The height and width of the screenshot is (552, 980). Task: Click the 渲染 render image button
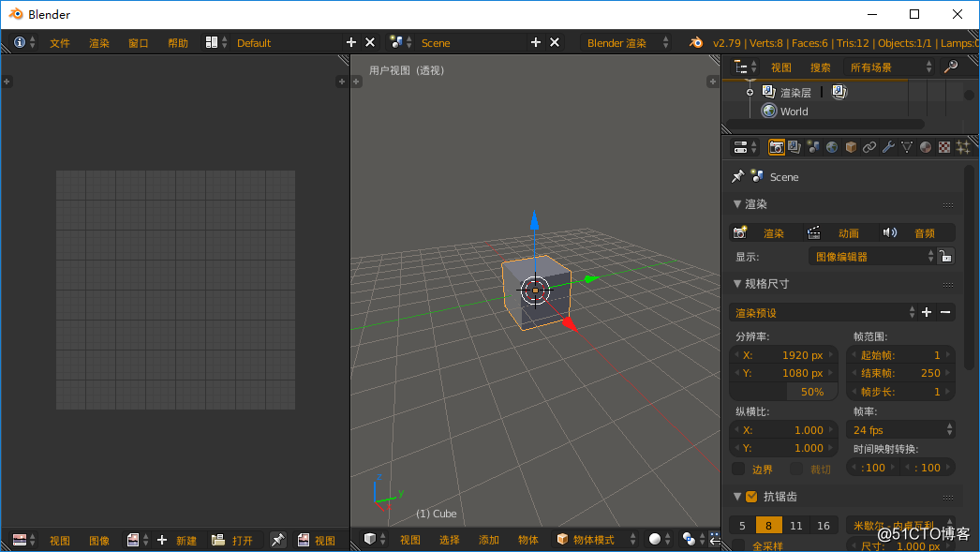[765, 232]
